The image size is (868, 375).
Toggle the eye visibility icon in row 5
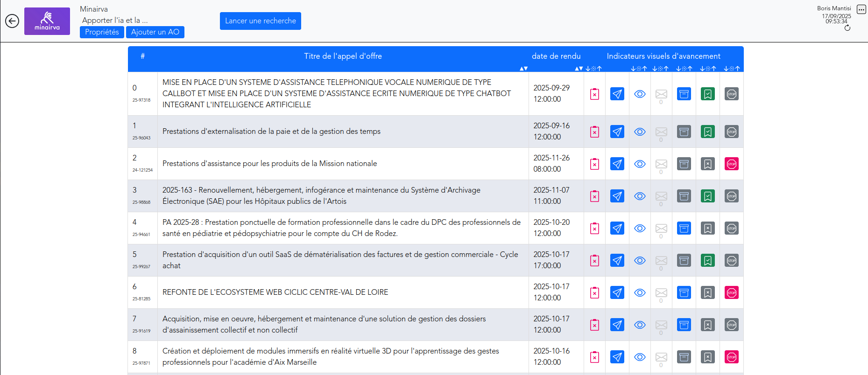(x=640, y=261)
